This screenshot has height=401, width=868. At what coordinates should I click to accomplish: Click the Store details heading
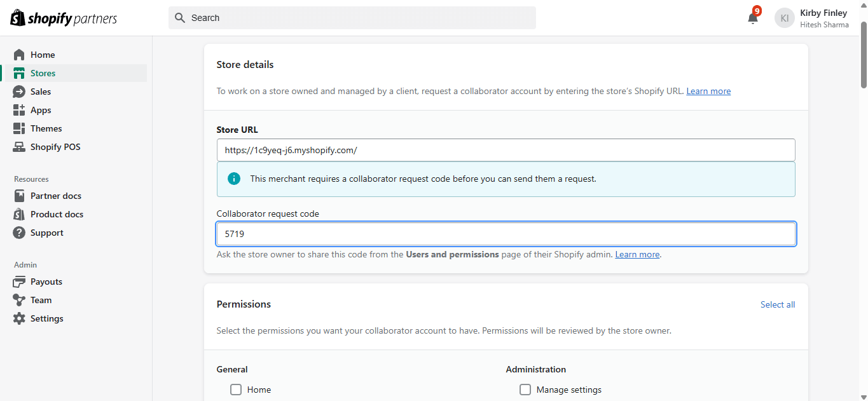pos(245,64)
